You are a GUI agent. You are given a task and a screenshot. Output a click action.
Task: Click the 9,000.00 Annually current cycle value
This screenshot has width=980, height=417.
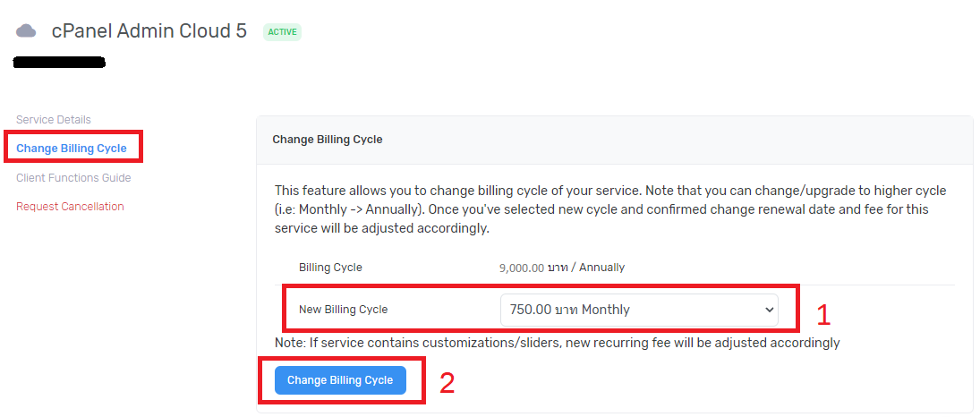point(562,268)
